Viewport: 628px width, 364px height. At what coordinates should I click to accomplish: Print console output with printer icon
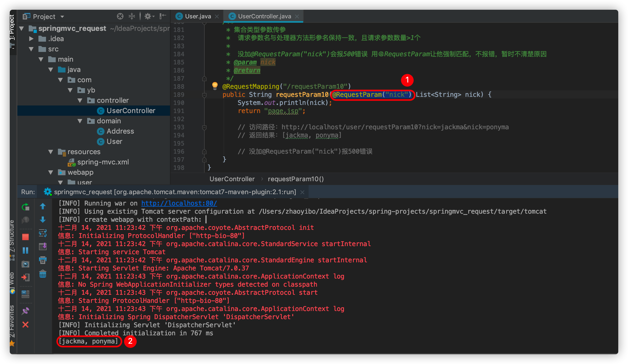click(43, 260)
